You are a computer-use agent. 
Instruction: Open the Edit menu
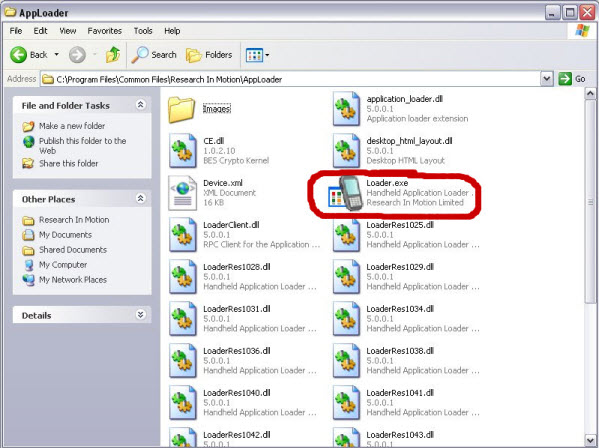point(40,31)
